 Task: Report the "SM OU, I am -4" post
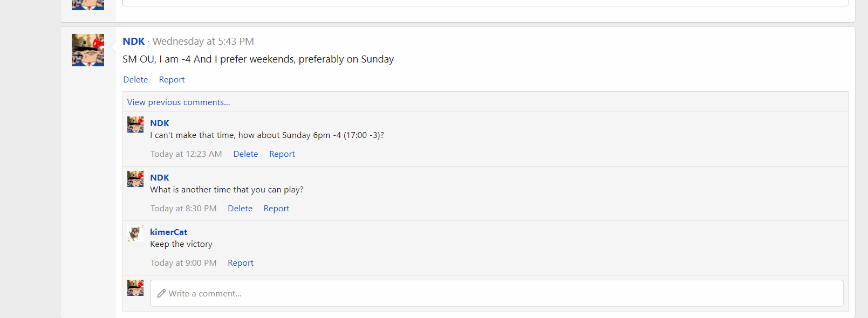172,80
